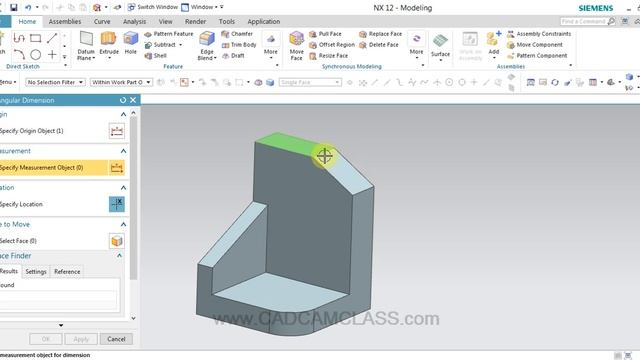The width and height of the screenshot is (640, 360).
Task: Open the Single Face rule dropdown
Action: [310, 82]
